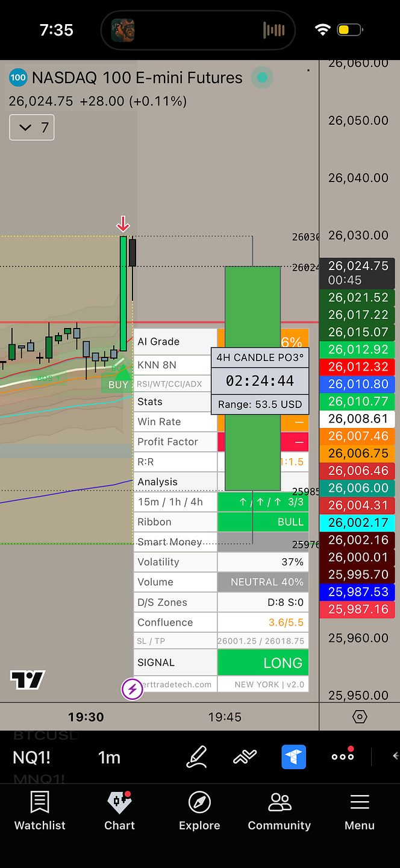Open the three-dots more options icon
This screenshot has height=868, width=400.
tap(343, 756)
